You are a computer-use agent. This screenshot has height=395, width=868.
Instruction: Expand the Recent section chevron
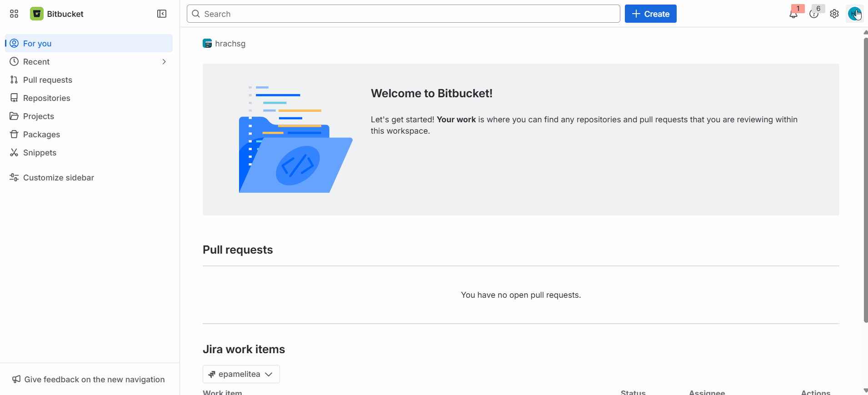164,61
